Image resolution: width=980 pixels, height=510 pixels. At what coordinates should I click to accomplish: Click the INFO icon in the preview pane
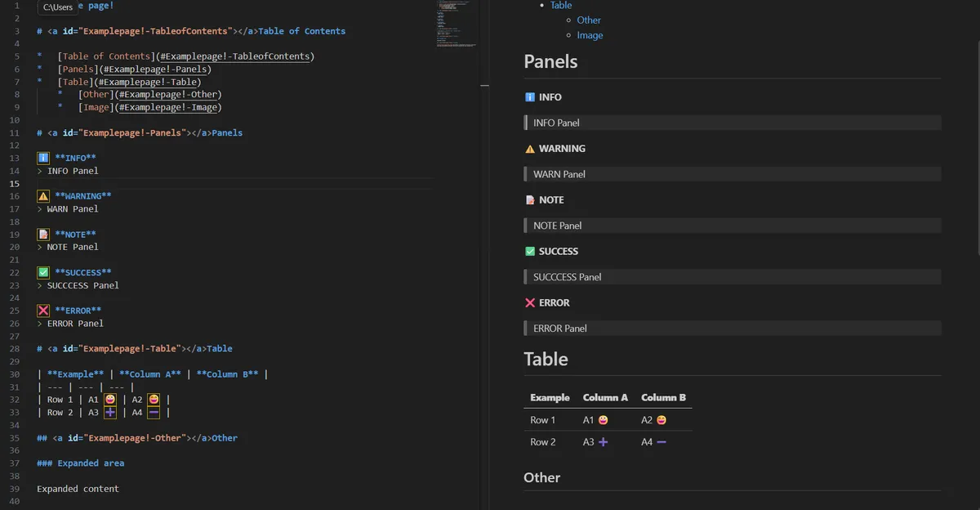529,97
